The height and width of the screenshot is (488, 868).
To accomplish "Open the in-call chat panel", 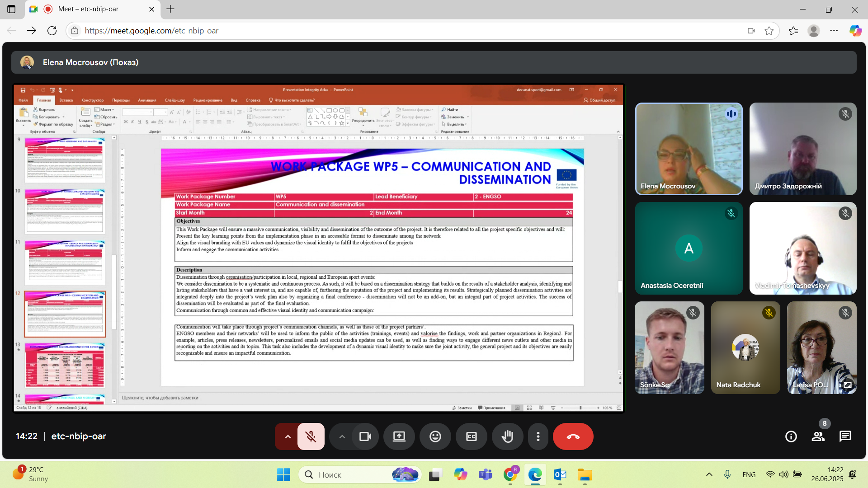I will [x=845, y=436].
